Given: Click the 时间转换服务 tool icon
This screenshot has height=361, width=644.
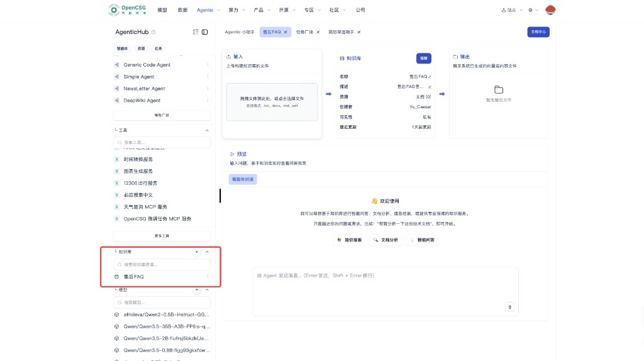Looking at the screenshot, I should 116,159.
